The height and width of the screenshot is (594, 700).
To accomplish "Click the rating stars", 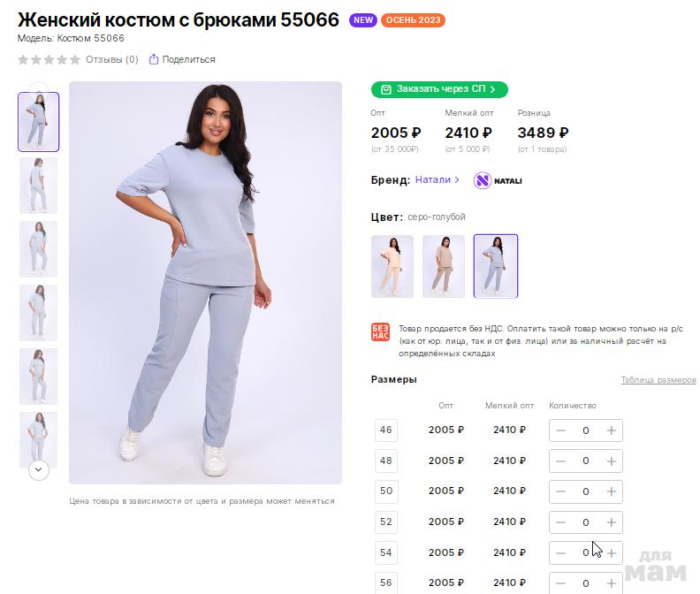I will click(49, 59).
